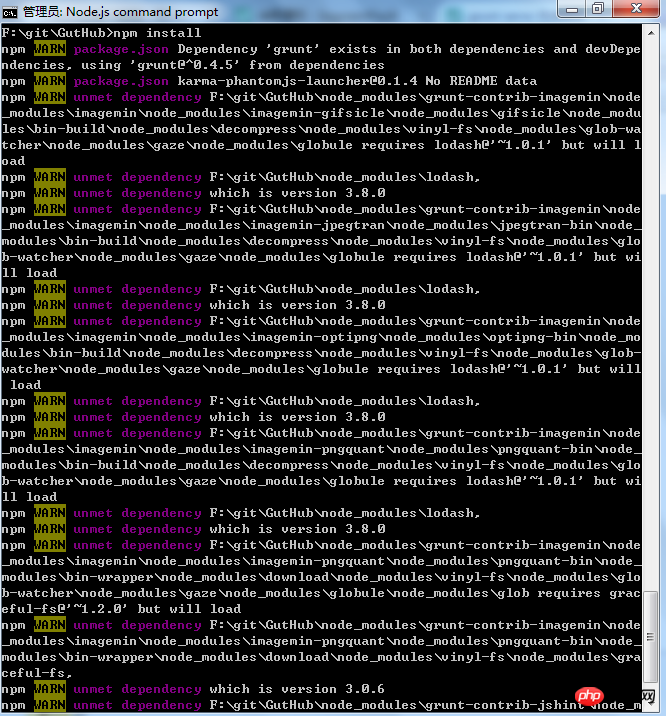The image size is (666, 716).
Task: Click the line 'which is version 3.0.6'
Action: pyautogui.click(x=297, y=689)
